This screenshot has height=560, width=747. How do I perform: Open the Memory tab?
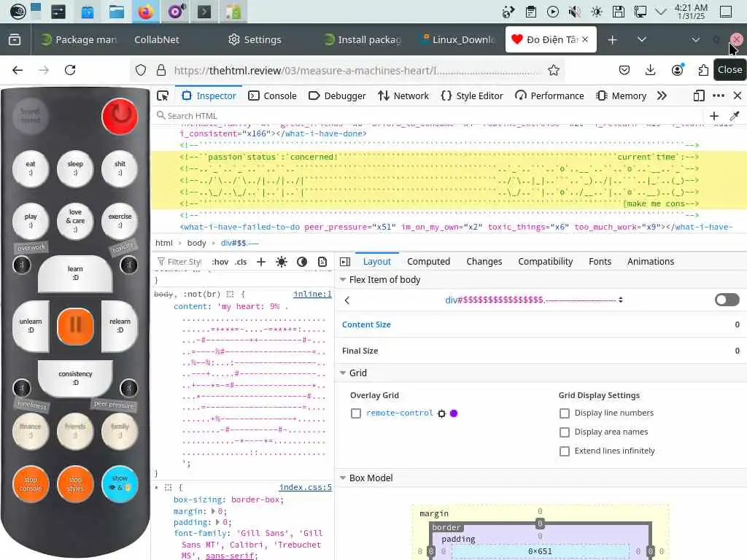[621, 96]
